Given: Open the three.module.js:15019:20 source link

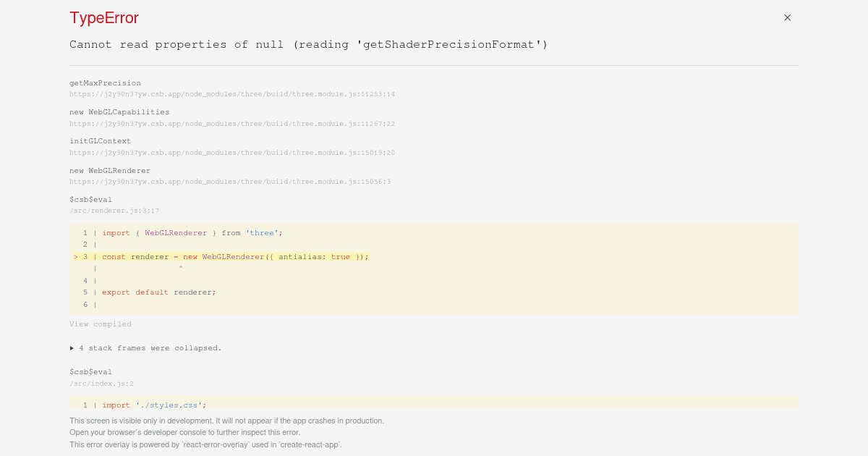Looking at the screenshot, I should pyautogui.click(x=232, y=153).
